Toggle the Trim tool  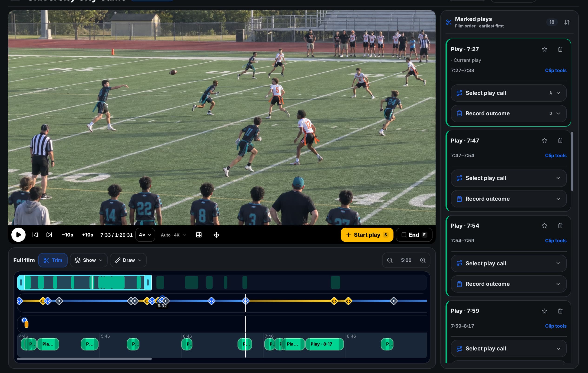pyautogui.click(x=53, y=260)
